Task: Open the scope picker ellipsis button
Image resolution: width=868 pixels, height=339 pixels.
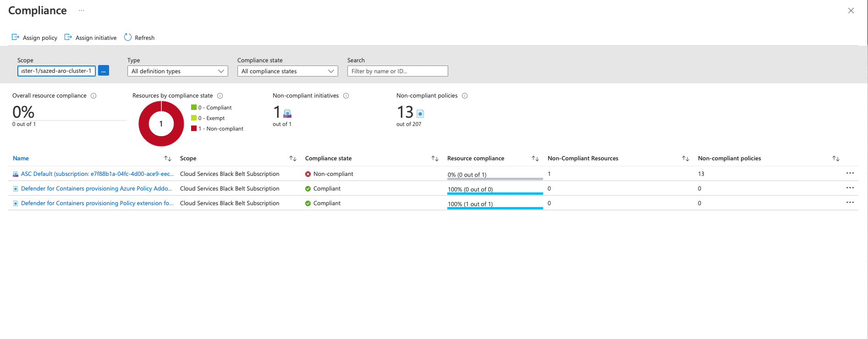Action: click(104, 71)
